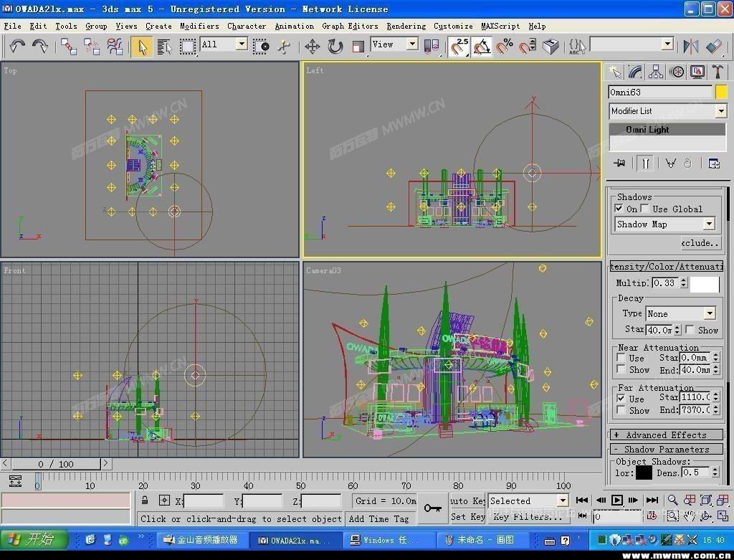The width and height of the screenshot is (734, 560).
Task: Click the shadow Exclude button
Action: click(700, 242)
